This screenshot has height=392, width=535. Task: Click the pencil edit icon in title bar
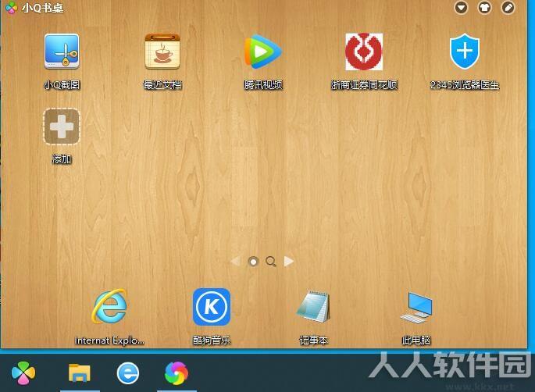pos(508,7)
